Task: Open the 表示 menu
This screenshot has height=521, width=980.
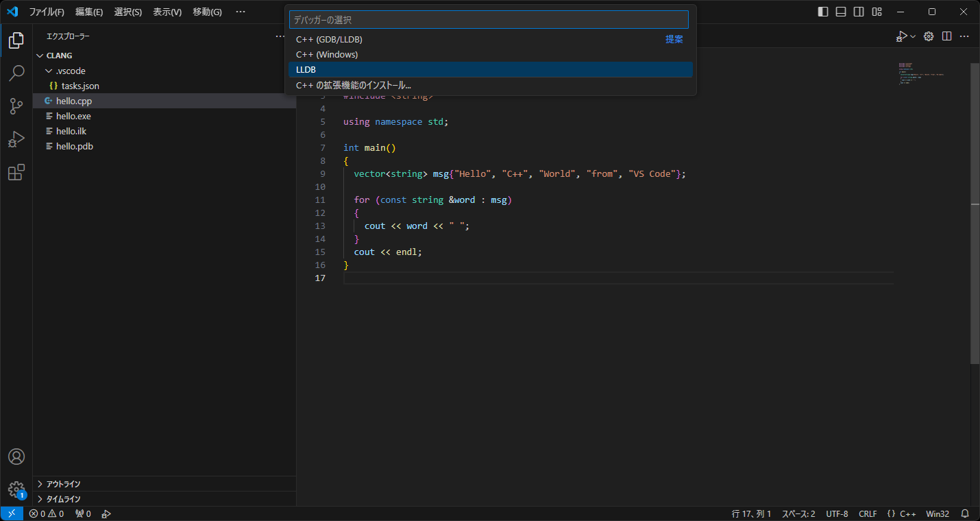Action: (x=168, y=12)
